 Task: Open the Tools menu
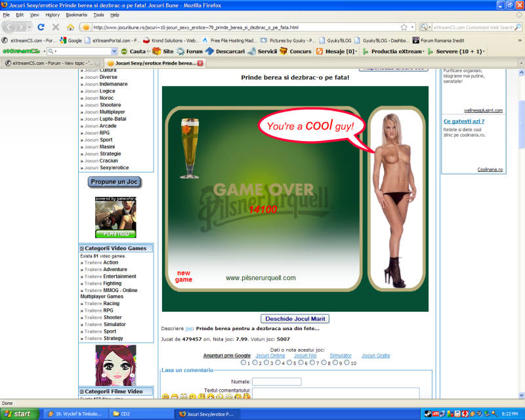(98, 14)
